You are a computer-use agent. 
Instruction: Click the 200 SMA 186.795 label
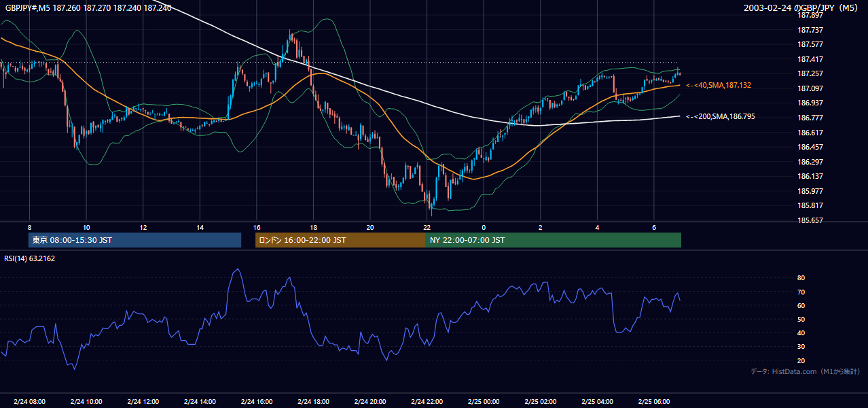pyautogui.click(x=720, y=116)
